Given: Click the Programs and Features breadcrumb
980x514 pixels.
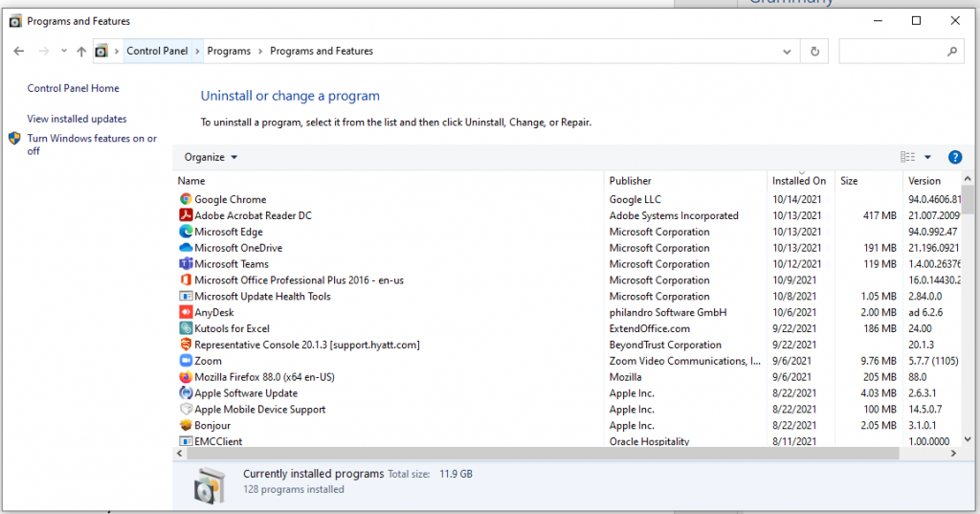Looking at the screenshot, I should click(322, 52).
